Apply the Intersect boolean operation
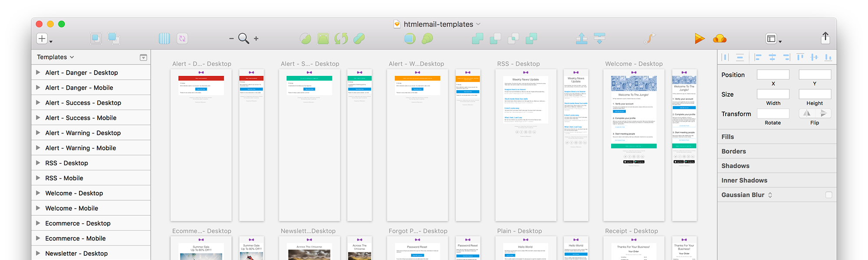Viewport: 868px width, 260px height. coord(513,39)
